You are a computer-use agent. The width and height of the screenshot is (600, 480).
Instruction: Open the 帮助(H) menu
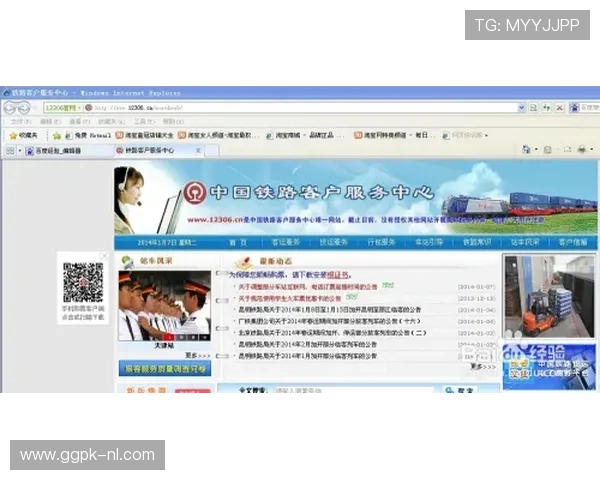tap(173, 122)
